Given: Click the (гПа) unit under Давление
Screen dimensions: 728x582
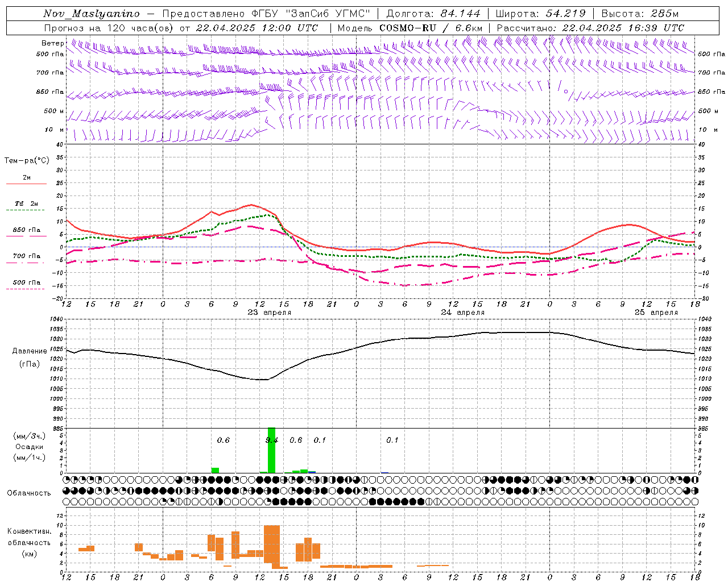Looking at the screenshot, I should (30, 364).
